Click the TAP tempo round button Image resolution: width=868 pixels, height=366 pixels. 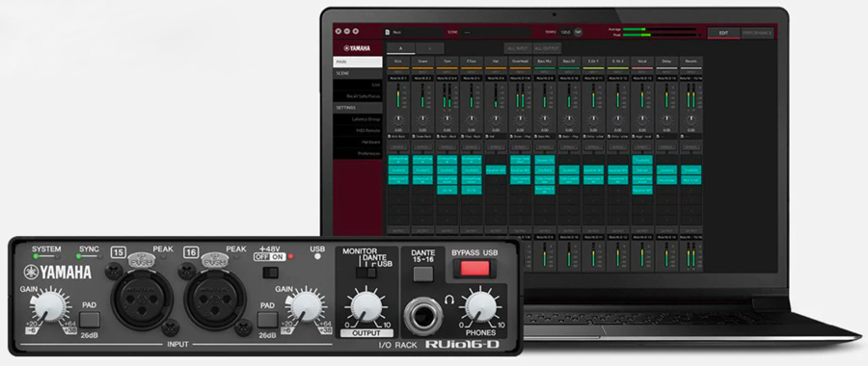[578, 32]
